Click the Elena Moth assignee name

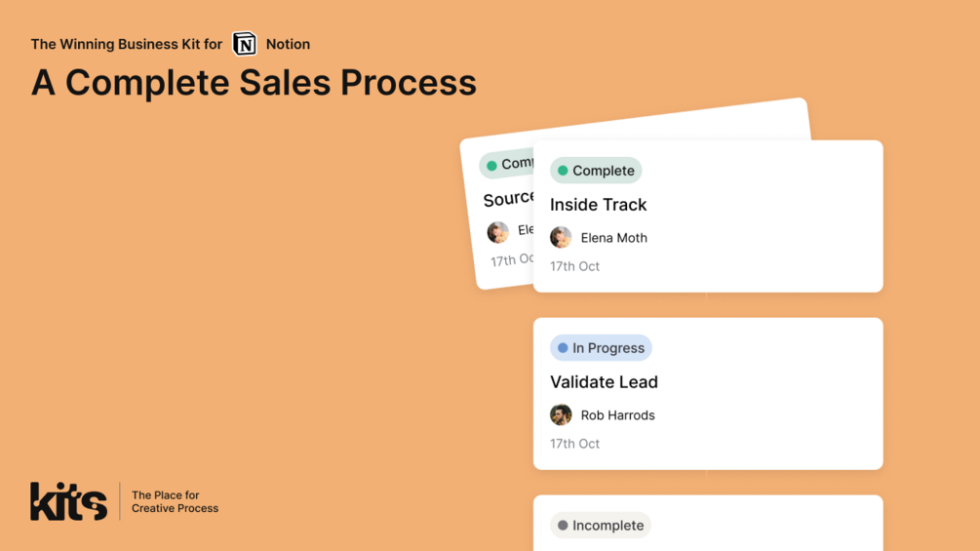click(x=613, y=238)
